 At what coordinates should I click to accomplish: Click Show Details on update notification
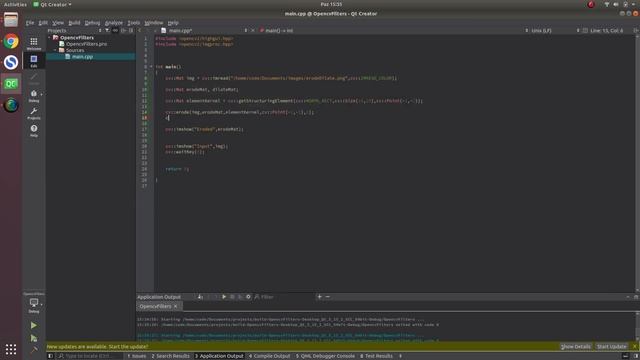(x=576, y=347)
